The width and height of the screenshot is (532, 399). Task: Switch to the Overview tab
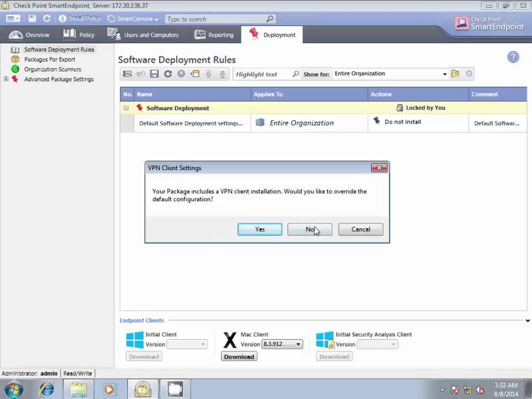click(29, 34)
